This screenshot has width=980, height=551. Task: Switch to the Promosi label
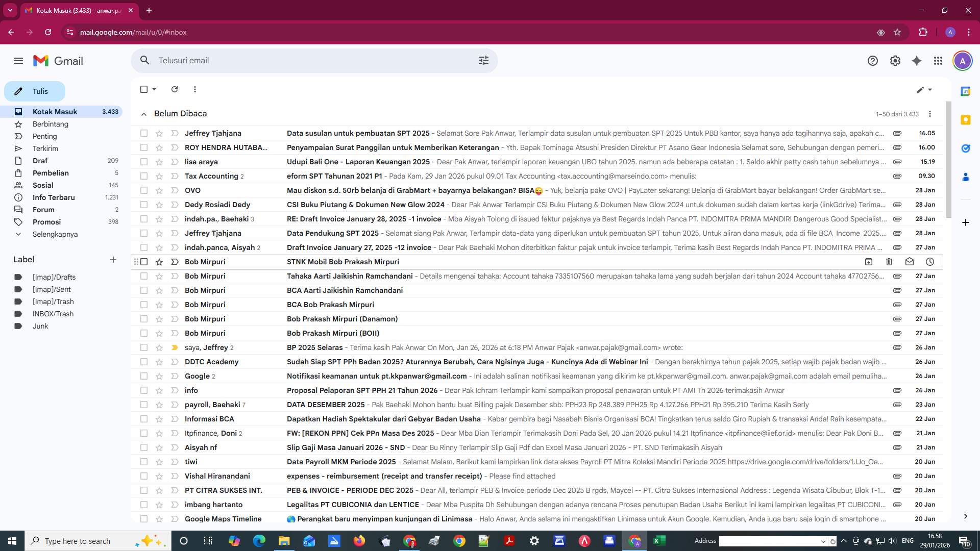point(46,222)
